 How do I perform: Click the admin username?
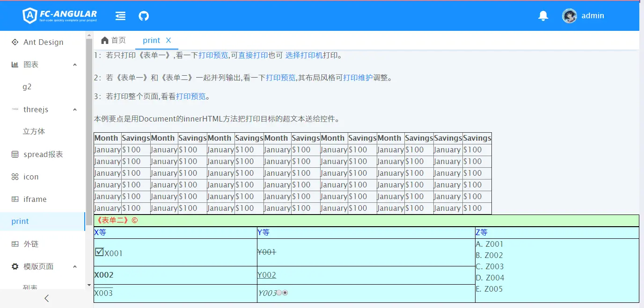593,16
